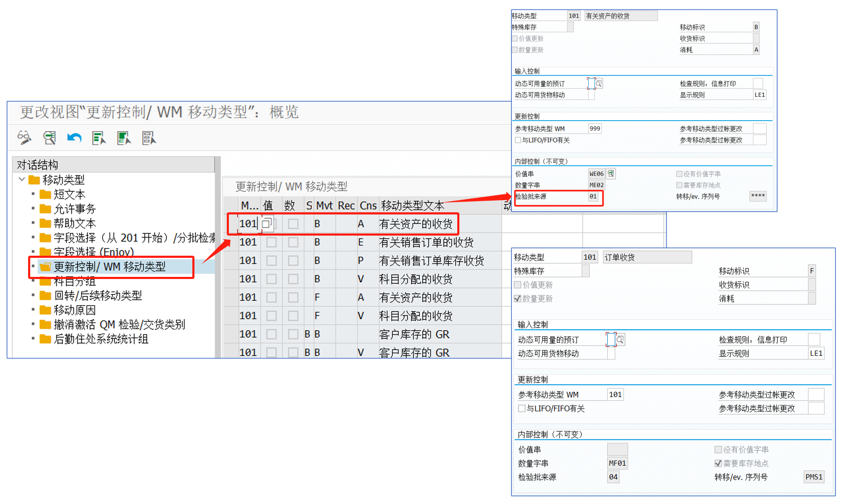Click the first table row's 101 movement type cell

coord(248,224)
